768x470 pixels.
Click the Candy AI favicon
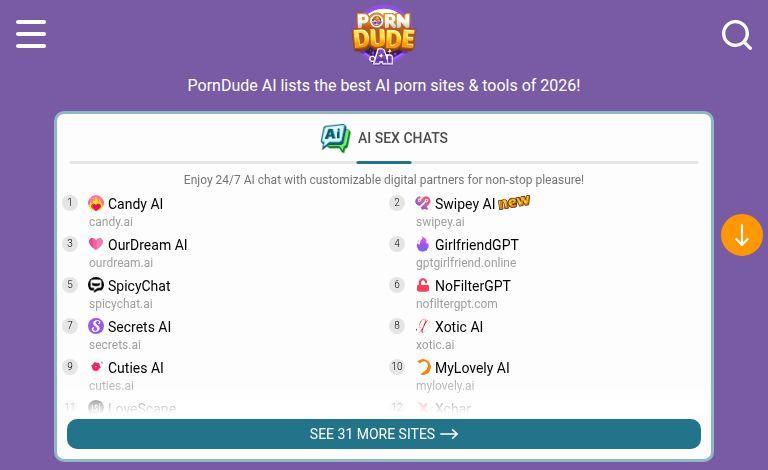click(96, 203)
